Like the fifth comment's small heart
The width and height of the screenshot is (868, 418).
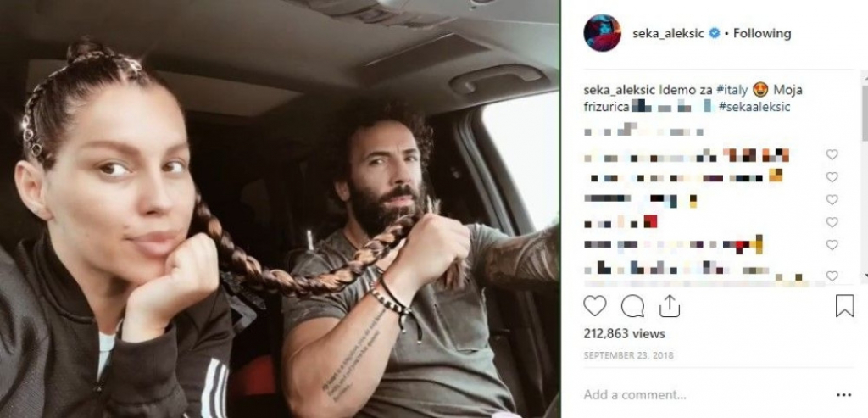pyautogui.click(x=832, y=245)
